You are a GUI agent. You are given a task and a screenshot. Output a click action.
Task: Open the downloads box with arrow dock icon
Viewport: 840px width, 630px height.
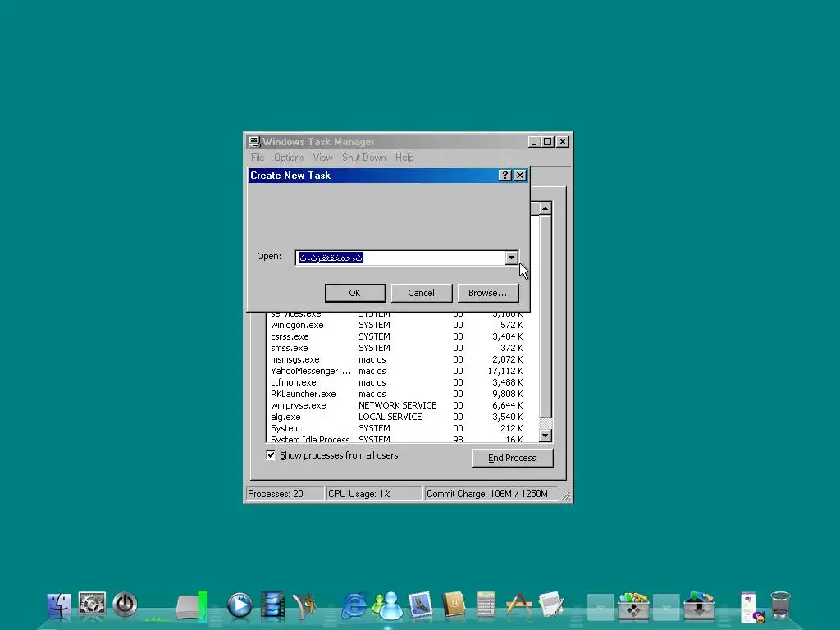click(699, 606)
